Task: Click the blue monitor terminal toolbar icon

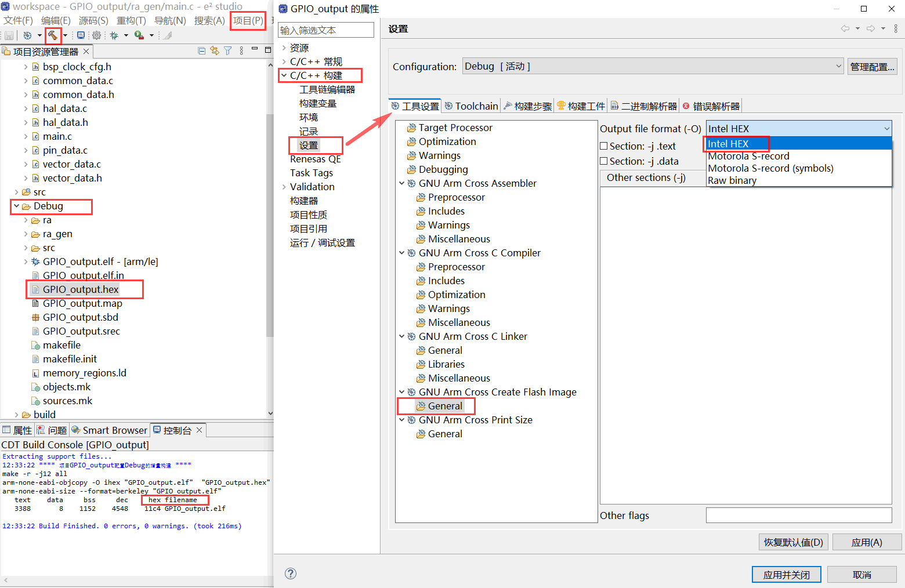Action: click(81, 35)
